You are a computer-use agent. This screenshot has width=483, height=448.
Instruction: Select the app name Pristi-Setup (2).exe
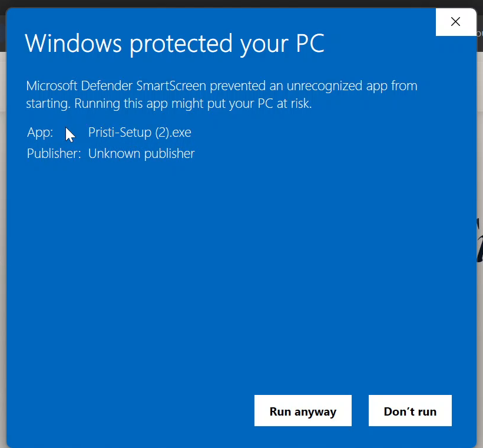pos(140,133)
